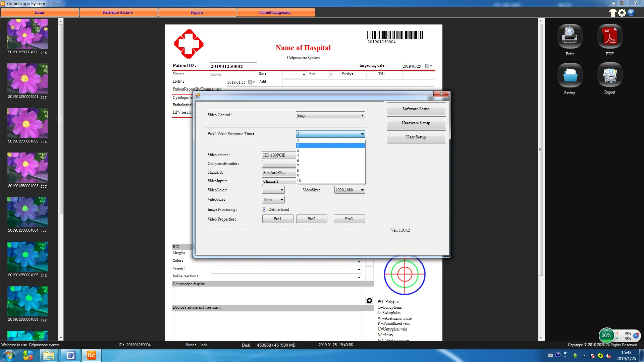The width and height of the screenshot is (644, 362).
Task: Click the T-shirt skin icon
Action: pyautogui.click(x=612, y=13)
